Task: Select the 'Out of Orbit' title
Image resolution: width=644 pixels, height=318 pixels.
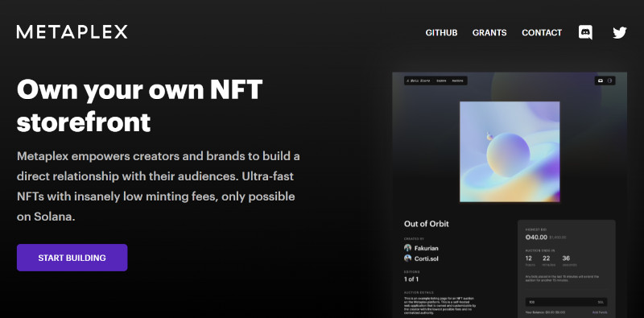Action: [427, 224]
